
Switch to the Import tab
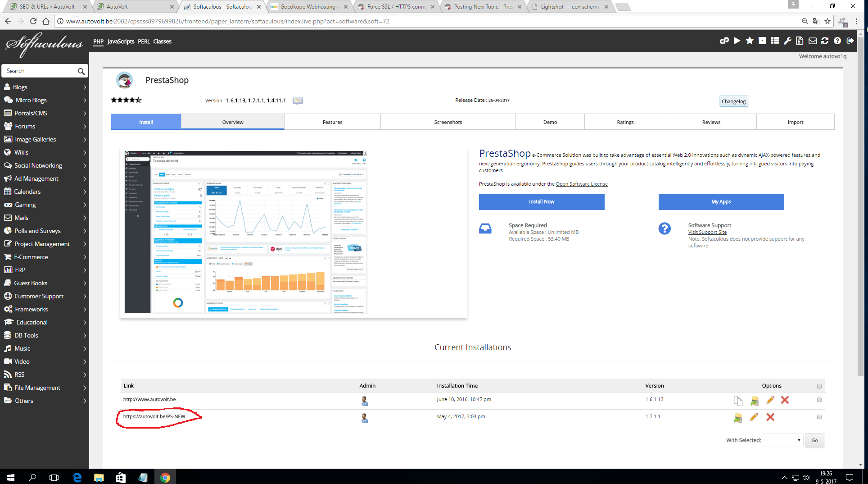pos(796,122)
